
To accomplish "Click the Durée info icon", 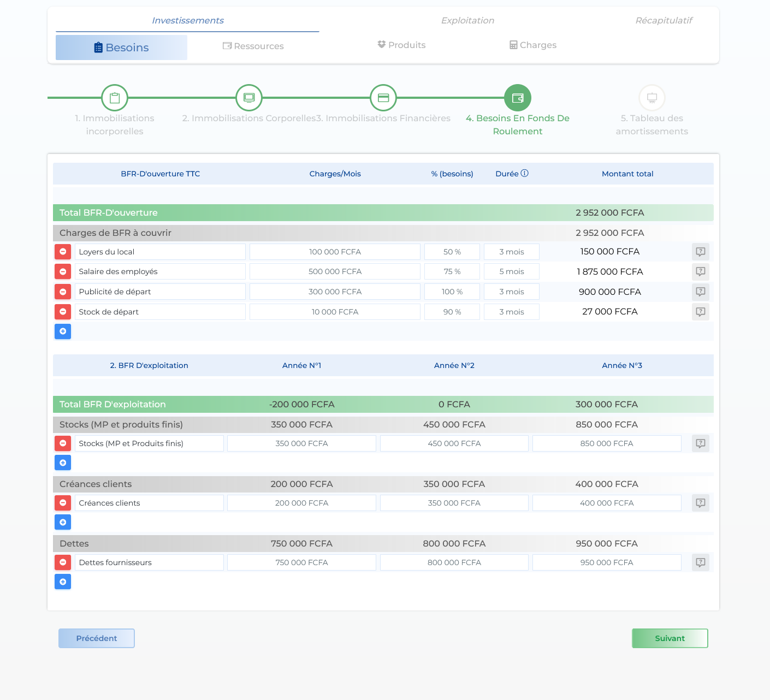I will tap(524, 174).
